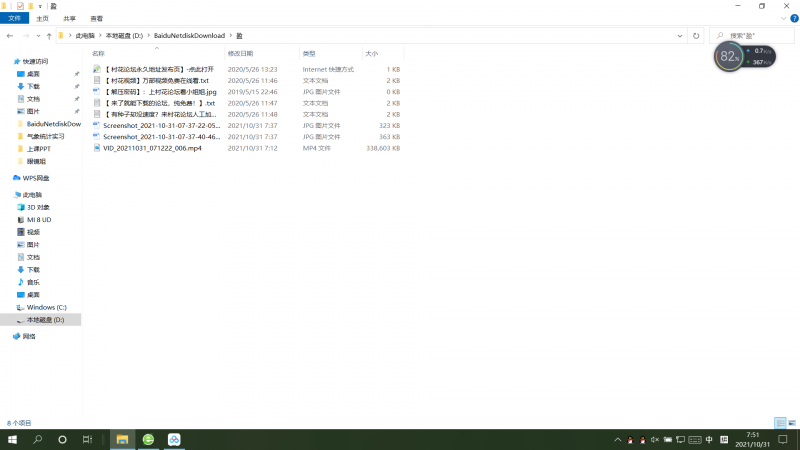
Task: Toggle the Chinese input mode indicator
Action: (x=709, y=439)
